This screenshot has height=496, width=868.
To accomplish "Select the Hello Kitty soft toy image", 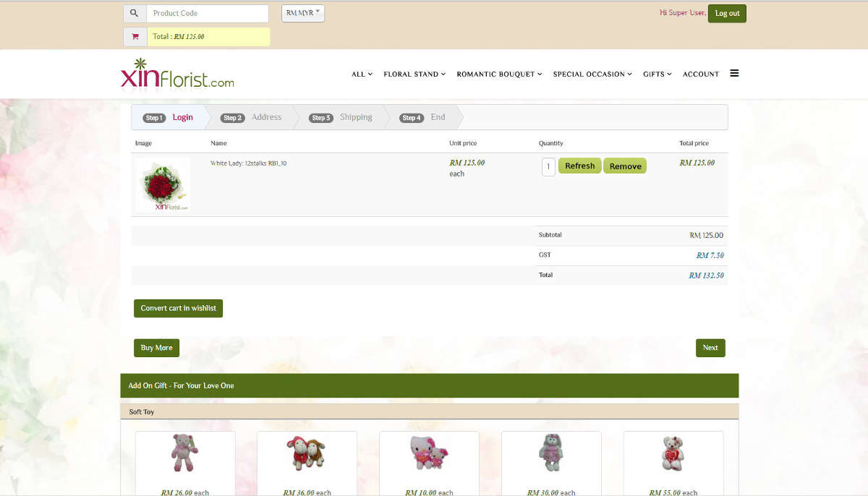I will point(429,453).
